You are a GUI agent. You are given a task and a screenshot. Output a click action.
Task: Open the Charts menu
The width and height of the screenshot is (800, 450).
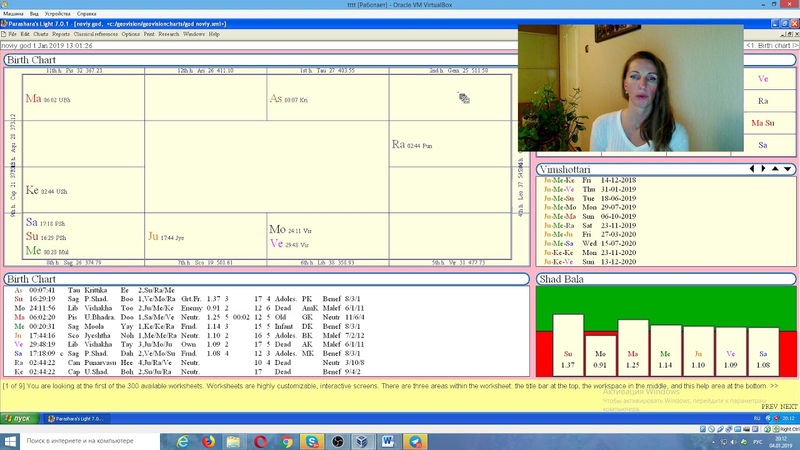(41, 34)
